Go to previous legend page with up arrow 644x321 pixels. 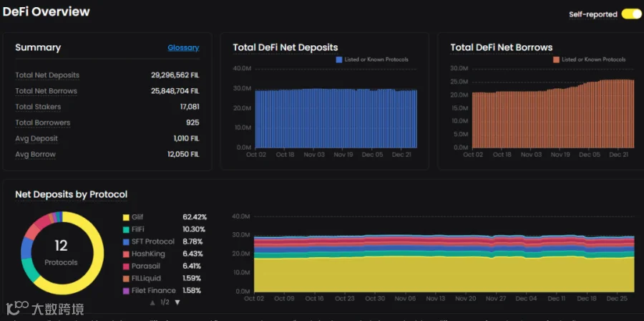pyautogui.click(x=152, y=302)
